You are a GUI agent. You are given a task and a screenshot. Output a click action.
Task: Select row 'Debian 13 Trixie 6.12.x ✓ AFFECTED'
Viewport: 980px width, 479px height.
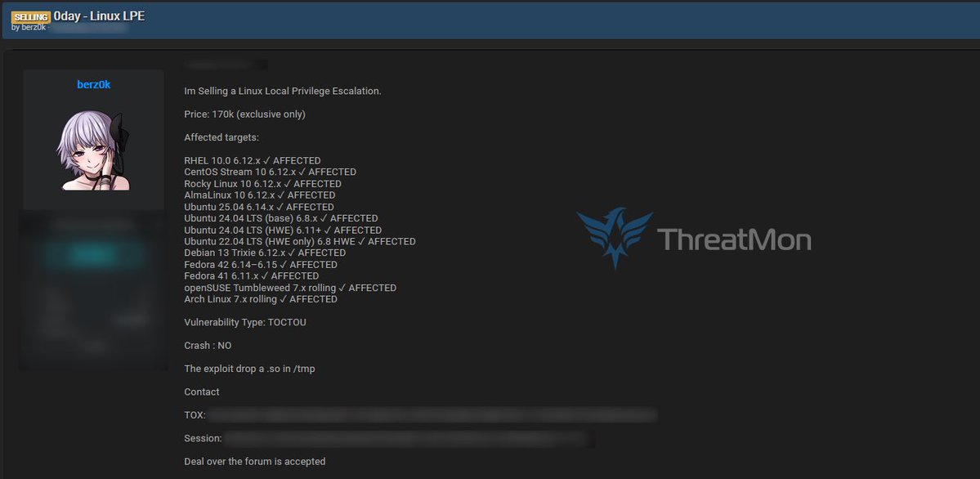click(x=265, y=253)
